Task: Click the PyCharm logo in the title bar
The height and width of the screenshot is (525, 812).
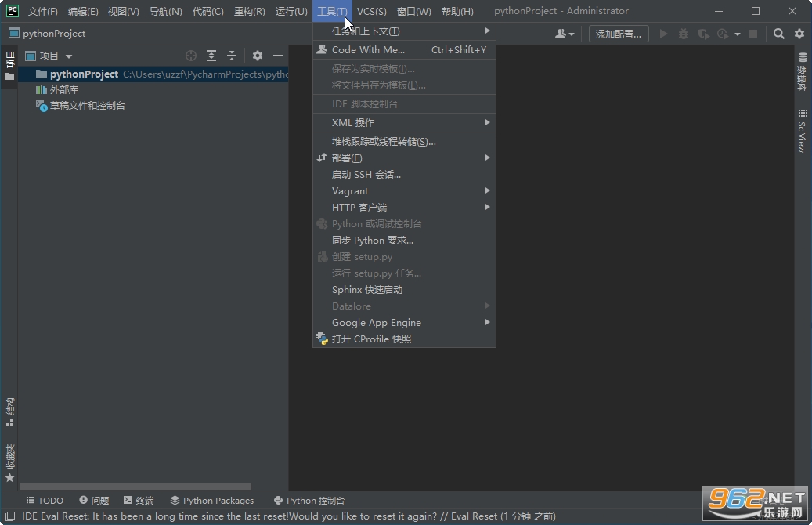Action: point(12,11)
